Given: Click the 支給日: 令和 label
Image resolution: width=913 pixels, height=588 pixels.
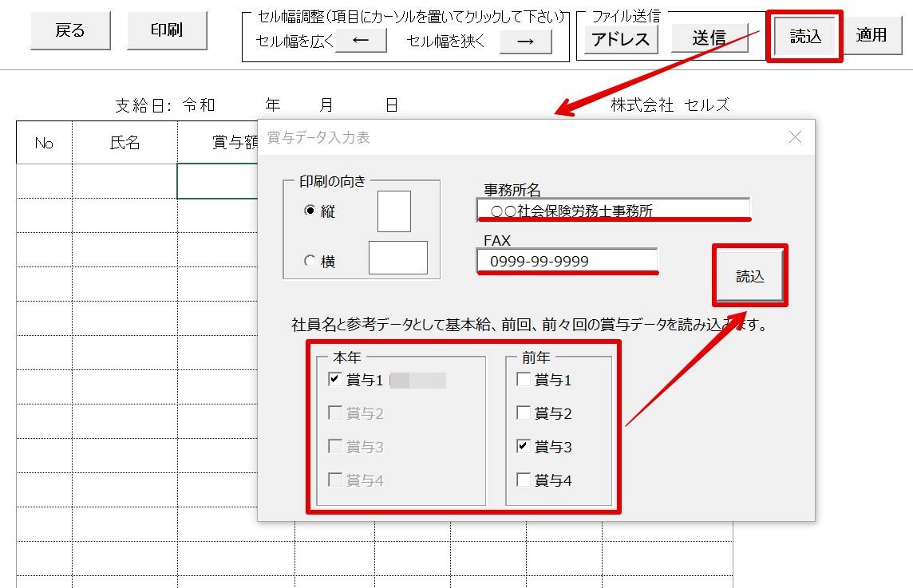Looking at the screenshot, I should [x=165, y=105].
